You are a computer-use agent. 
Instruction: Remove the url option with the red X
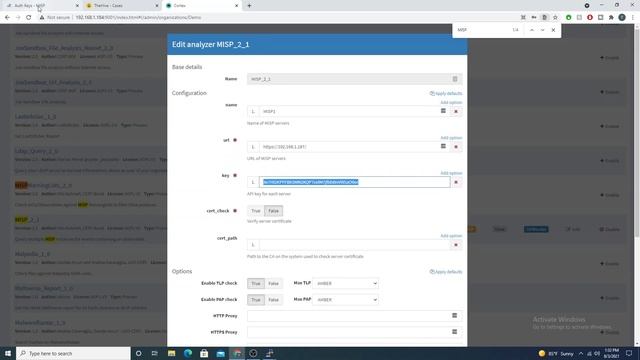456,147
